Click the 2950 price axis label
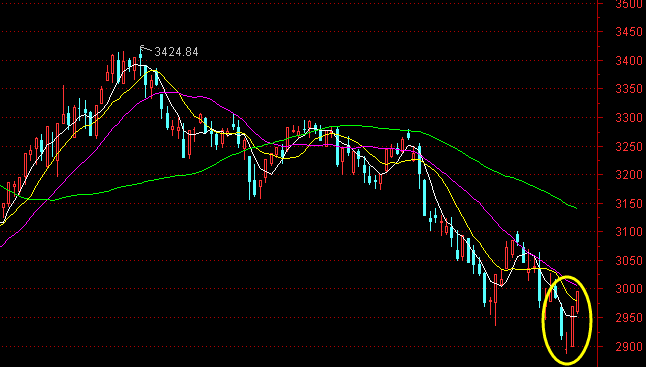This screenshot has height=367, width=646. click(x=629, y=318)
